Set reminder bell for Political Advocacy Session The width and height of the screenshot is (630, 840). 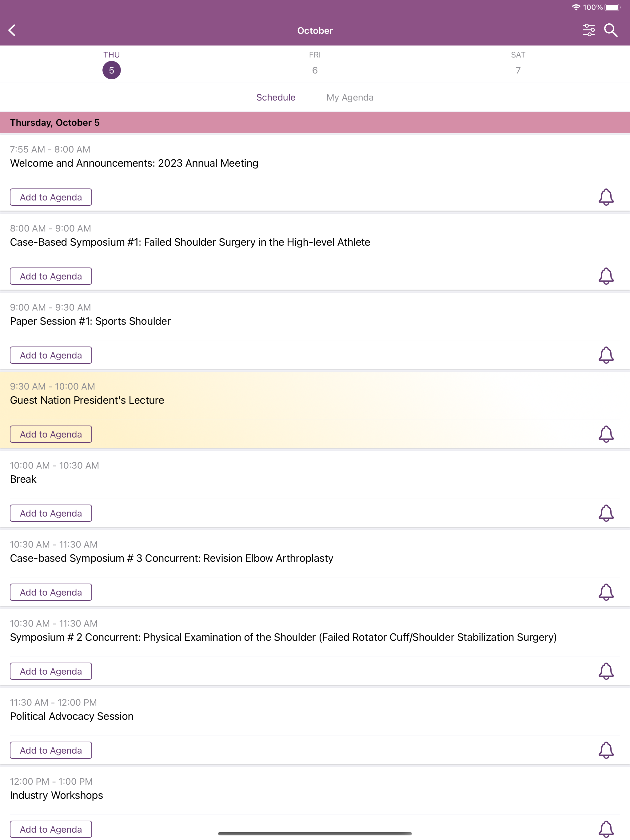606,750
